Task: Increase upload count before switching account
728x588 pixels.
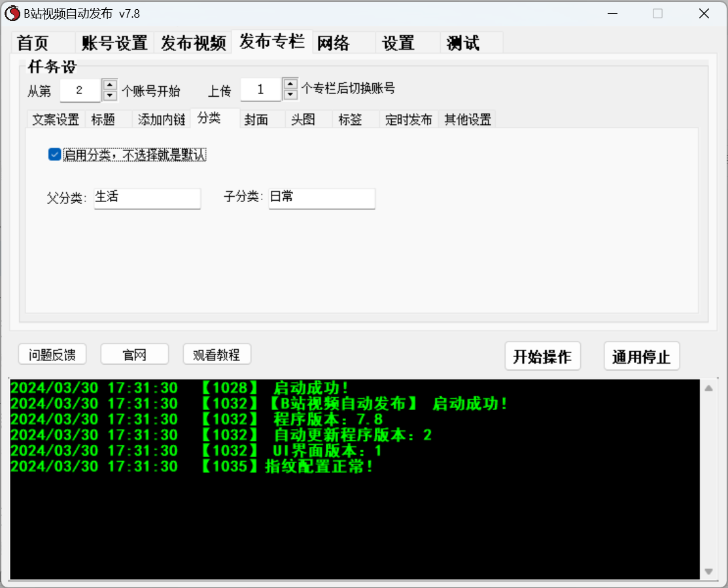Action: click(x=290, y=84)
